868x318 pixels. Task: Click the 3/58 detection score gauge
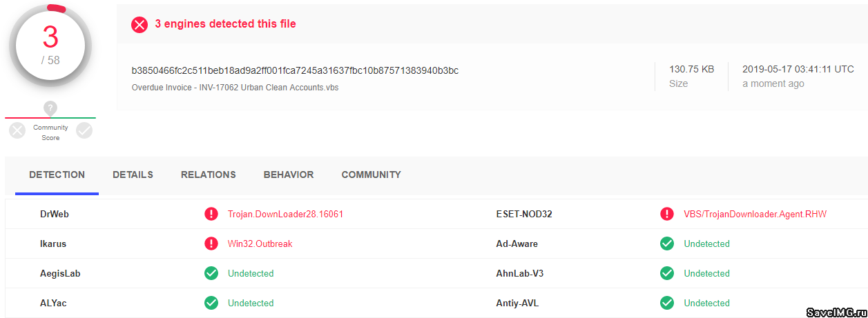click(x=50, y=46)
